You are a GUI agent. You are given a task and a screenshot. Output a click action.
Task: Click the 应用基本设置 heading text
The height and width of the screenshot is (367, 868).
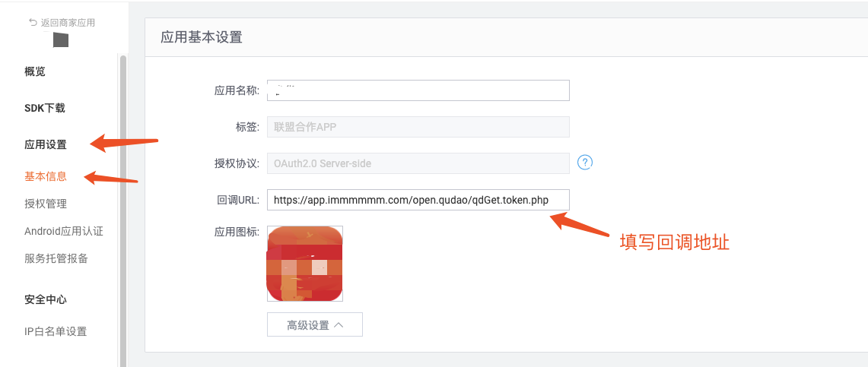point(202,37)
